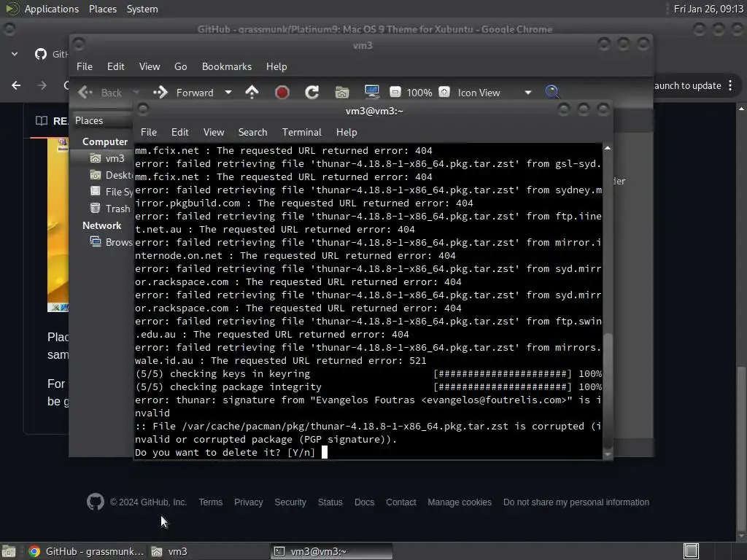This screenshot has width=747, height=560.
Task: Open Edit menu in file manager
Action: 116,66
